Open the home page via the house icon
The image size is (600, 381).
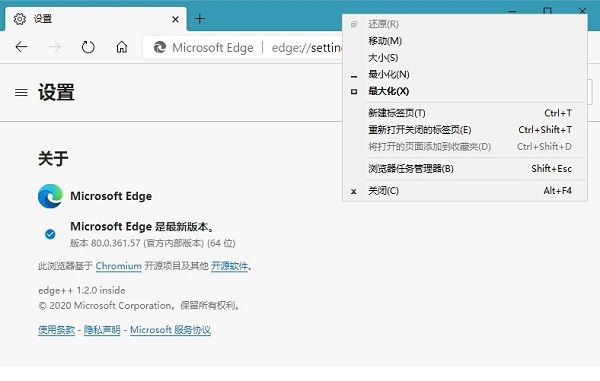122,47
